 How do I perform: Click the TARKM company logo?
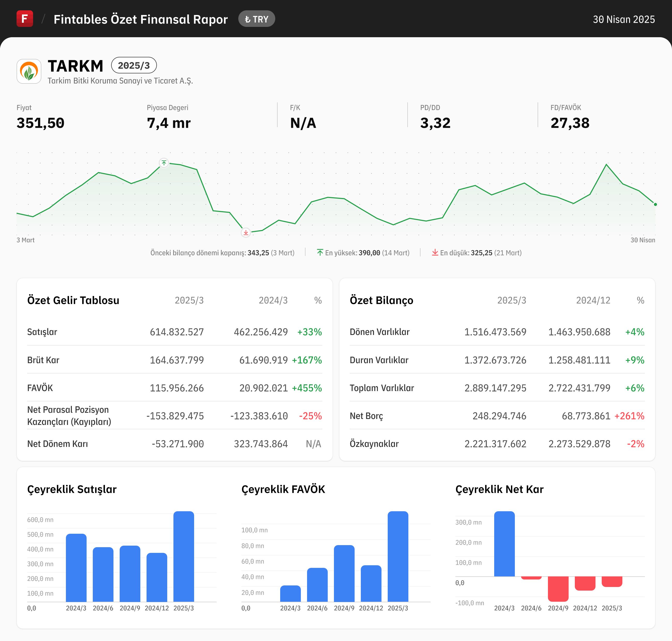point(29,71)
